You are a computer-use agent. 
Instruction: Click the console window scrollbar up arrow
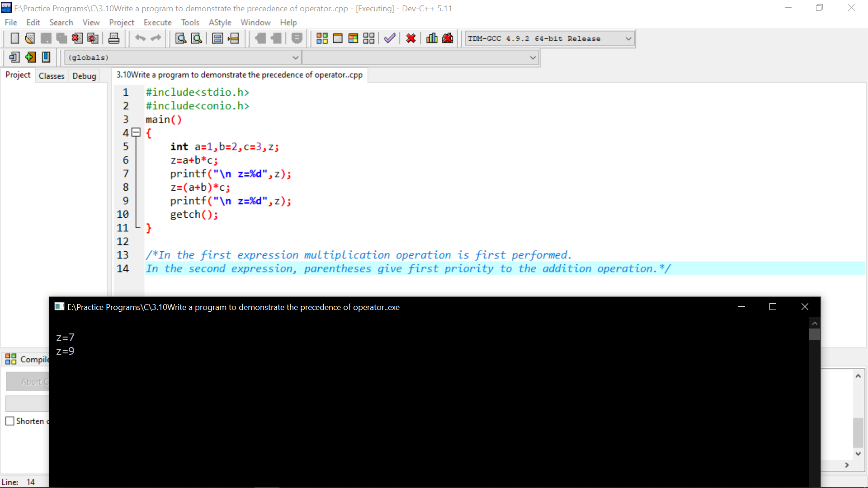[815, 324]
